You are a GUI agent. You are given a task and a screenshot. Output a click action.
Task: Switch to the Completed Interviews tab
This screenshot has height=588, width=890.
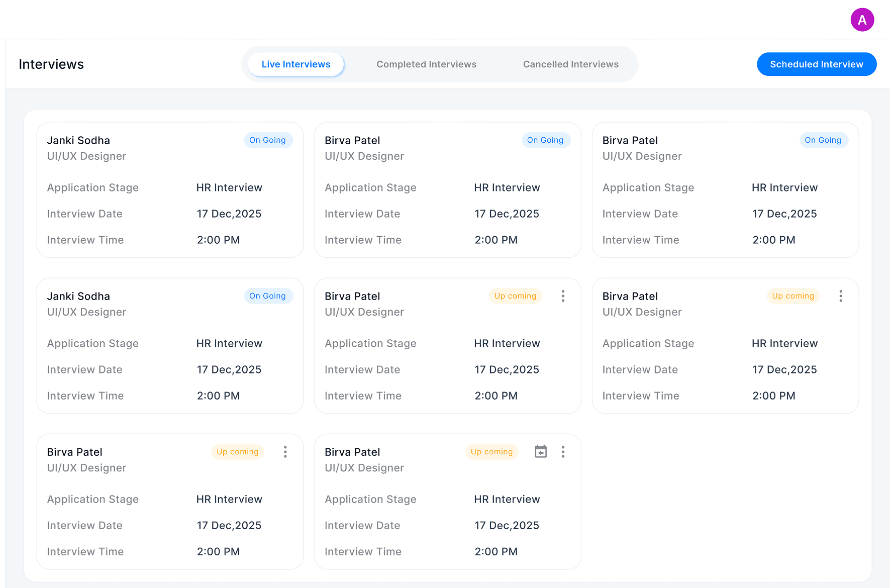pyautogui.click(x=427, y=64)
